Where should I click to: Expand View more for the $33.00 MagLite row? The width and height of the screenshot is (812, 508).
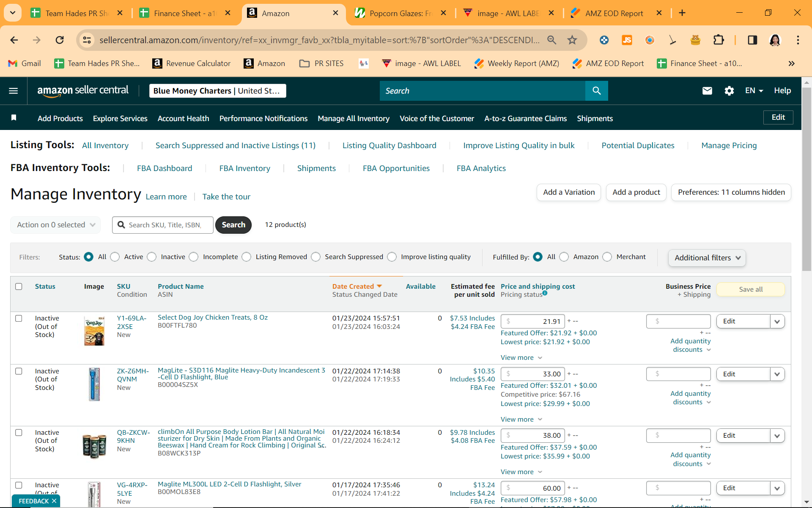pos(521,420)
